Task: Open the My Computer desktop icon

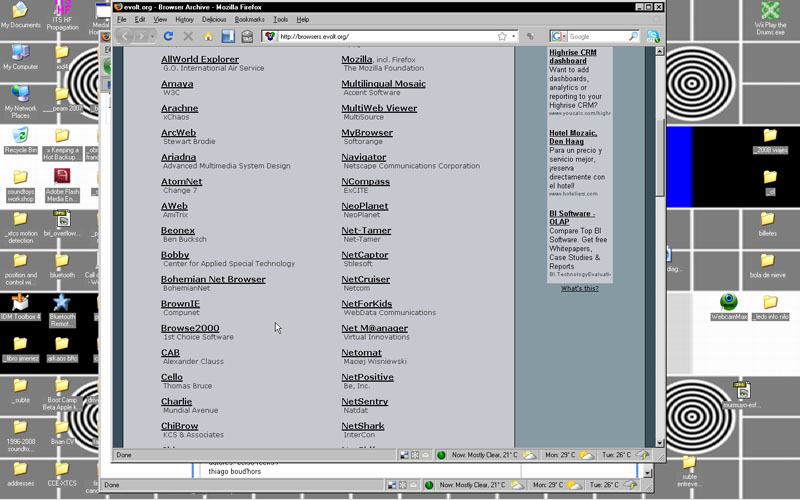Action: (20, 54)
